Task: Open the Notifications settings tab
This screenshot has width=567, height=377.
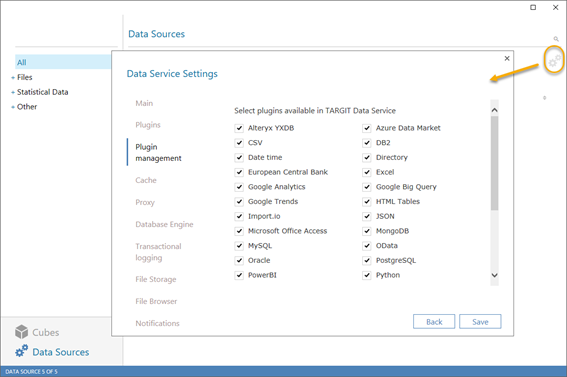Action: pyautogui.click(x=158, y=324)
